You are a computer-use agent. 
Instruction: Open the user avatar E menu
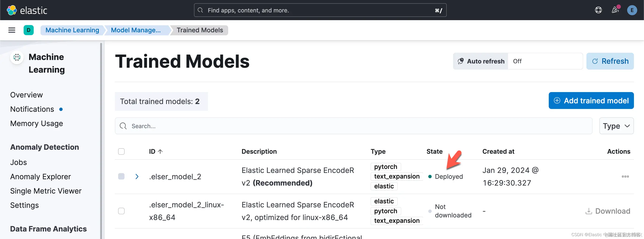pyautogui.click(x=632, y=10)
